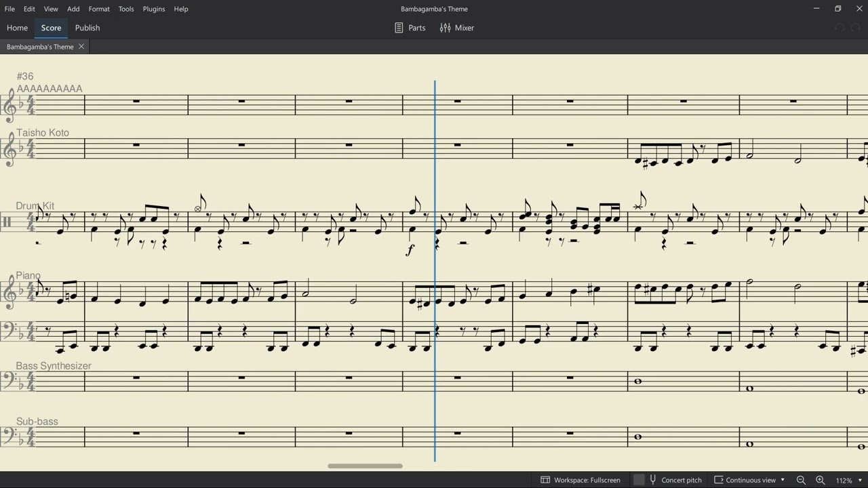Click the Concert pitch tuning fork label
868x488 pixels.
675,480
